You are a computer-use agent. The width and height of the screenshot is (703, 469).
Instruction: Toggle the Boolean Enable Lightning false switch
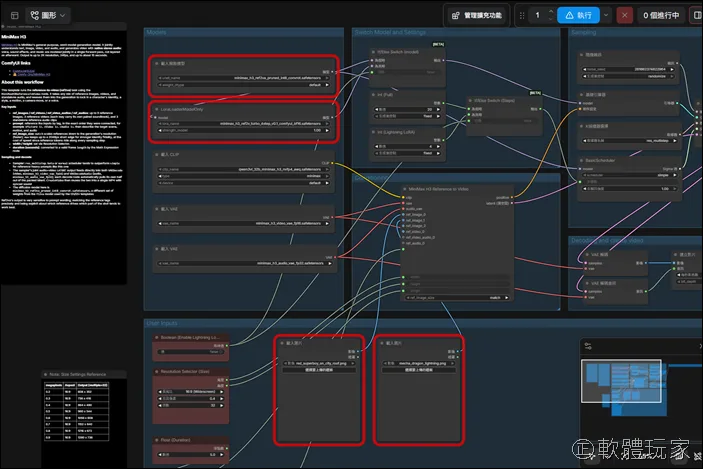coord(190,352)
